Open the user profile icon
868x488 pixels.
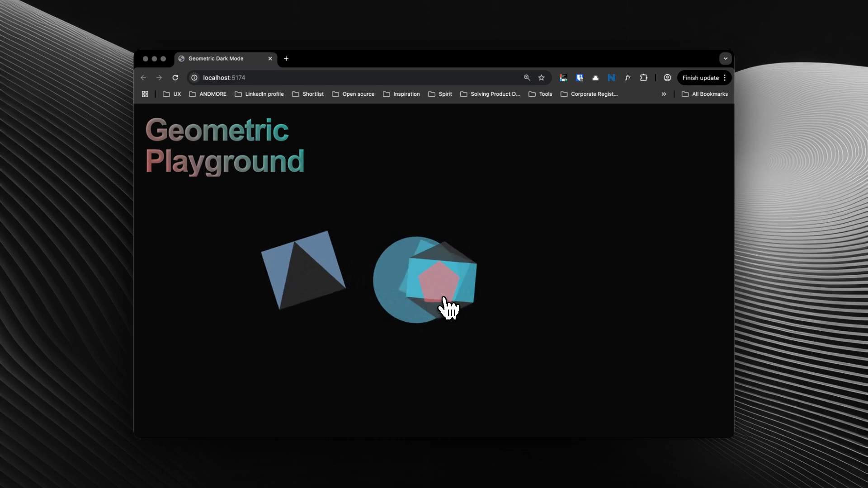click(x=667, y=78)
